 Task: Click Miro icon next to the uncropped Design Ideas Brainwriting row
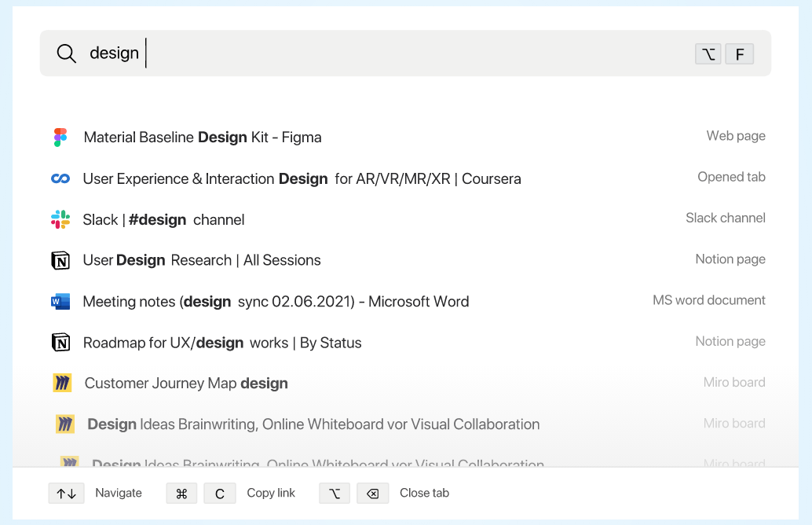(x=65, y=424)
